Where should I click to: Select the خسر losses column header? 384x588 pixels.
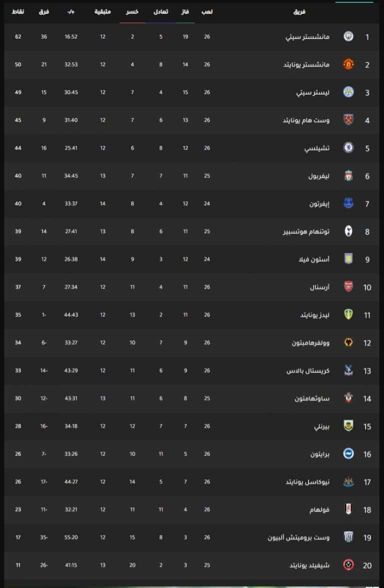pyautogui.click(x=132, y=11)
